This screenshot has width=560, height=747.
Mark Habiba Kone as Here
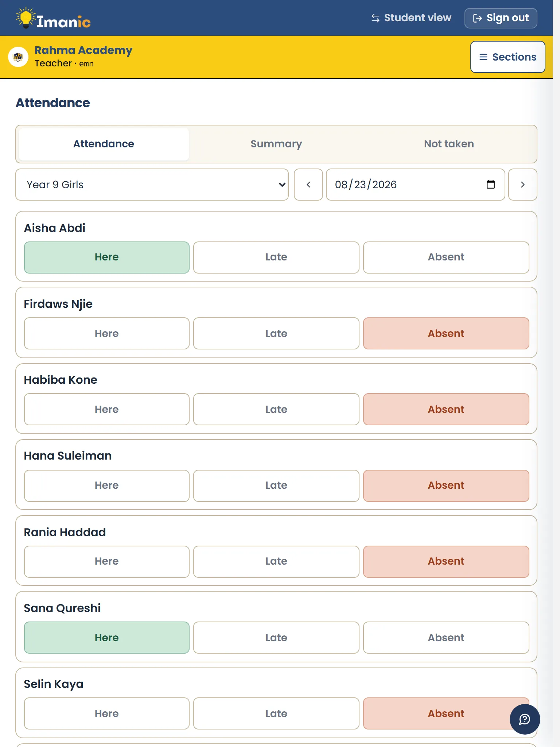coord(107,409)
